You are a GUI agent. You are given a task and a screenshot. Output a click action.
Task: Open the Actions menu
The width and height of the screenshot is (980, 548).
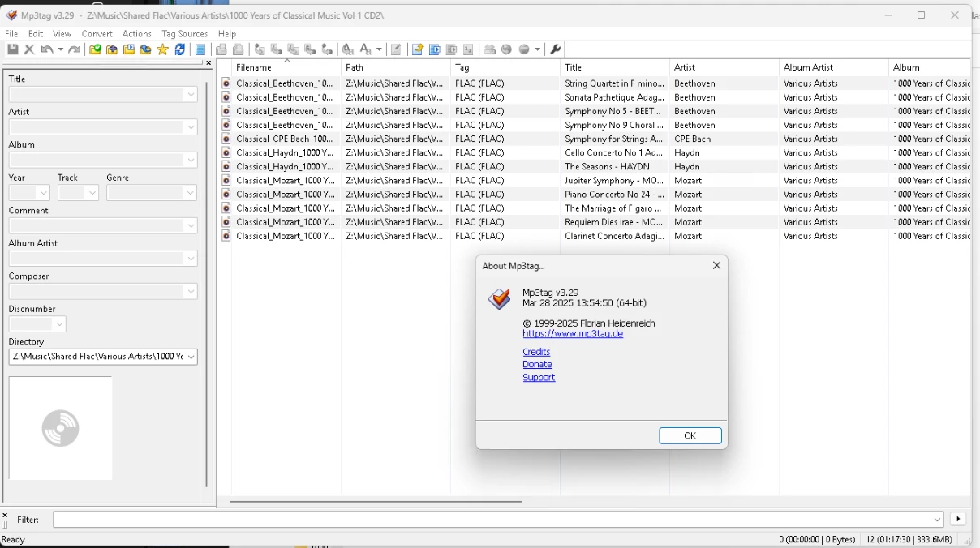(x=137, y=34)
